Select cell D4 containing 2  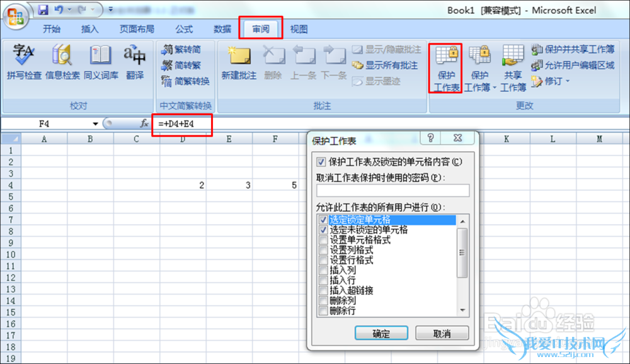pyautogui.click(x=183, y=185)
